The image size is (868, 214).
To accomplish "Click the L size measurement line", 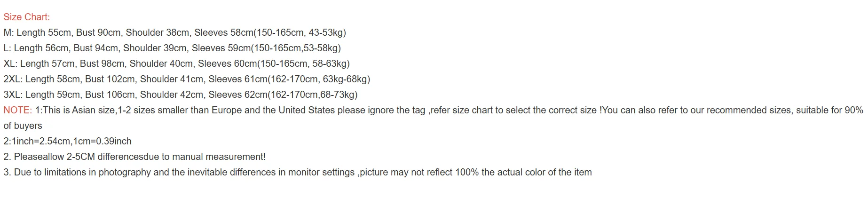I will click(x=172, y=48).
